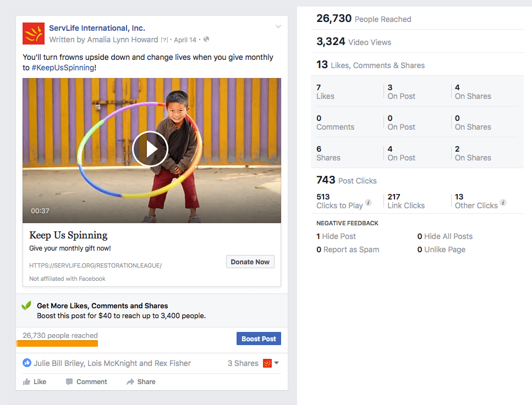This screenshot has height=405, width=532.
Task: Click the thumbs-up Like icon
Action: pos(26,381)
